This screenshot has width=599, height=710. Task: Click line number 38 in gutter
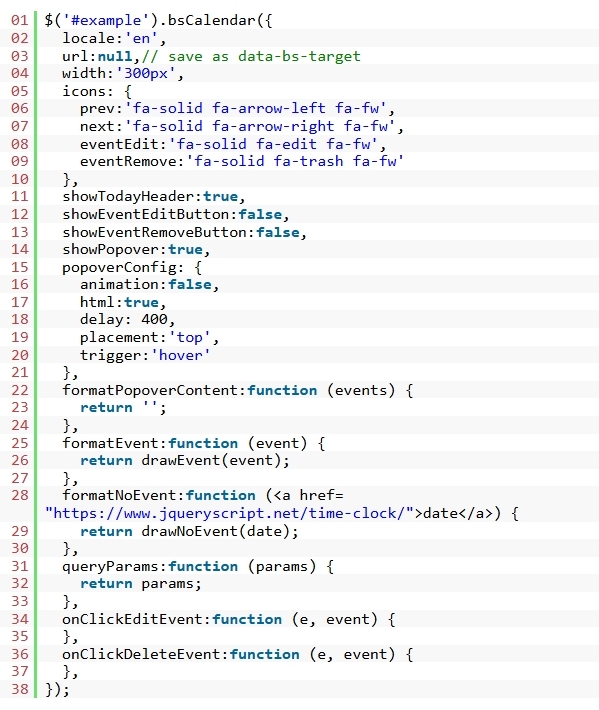(19, 689)
